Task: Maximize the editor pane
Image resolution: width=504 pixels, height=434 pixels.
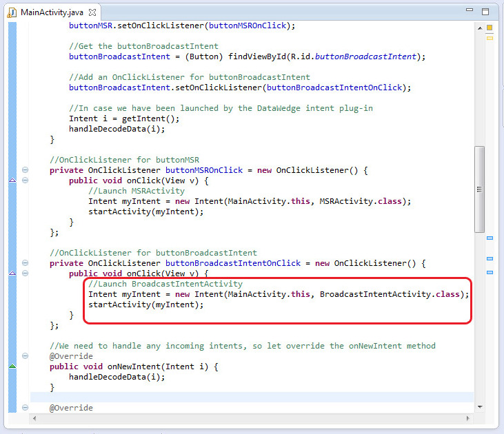Action: click(x=485, y=12)
